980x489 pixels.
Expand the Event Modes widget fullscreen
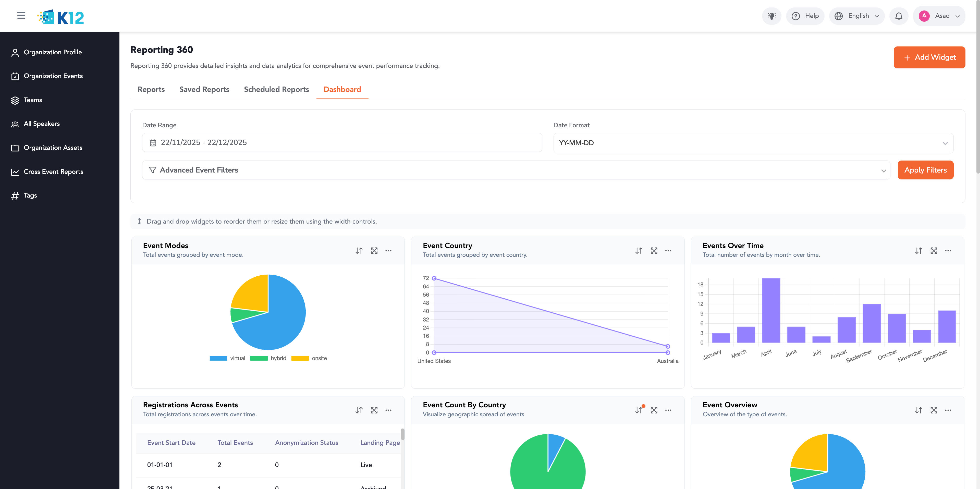(374, 251)
